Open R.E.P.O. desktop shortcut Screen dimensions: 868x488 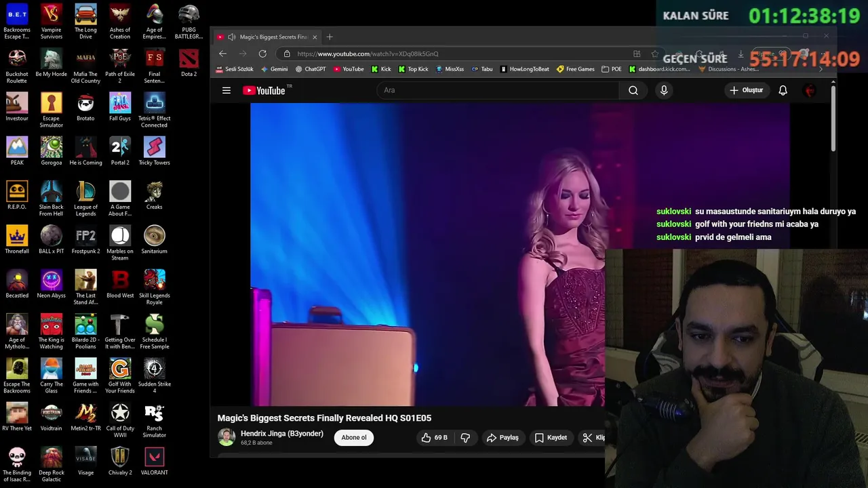[17, 196]
